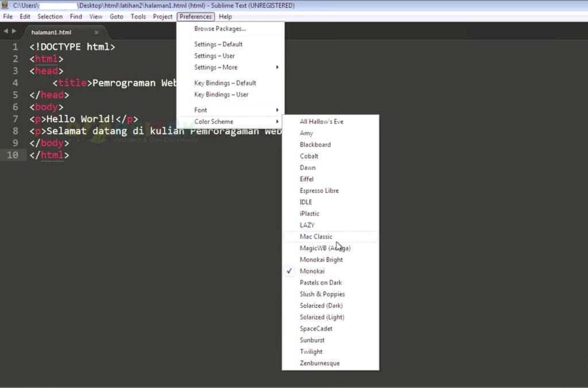Open Settings – User
Image resolution: width=588 pixels, height=388 pixels.
(x=230, y=56)
